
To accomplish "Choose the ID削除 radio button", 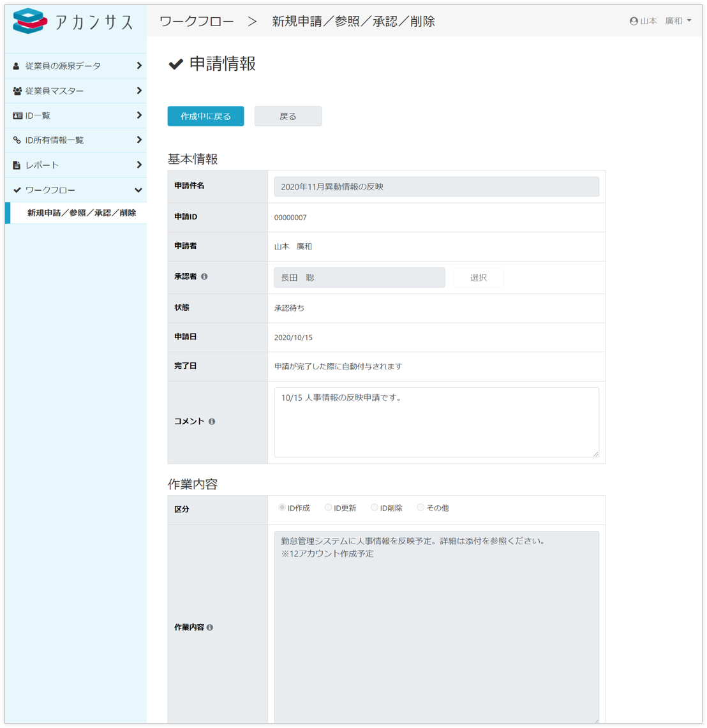I will (375, 508).
